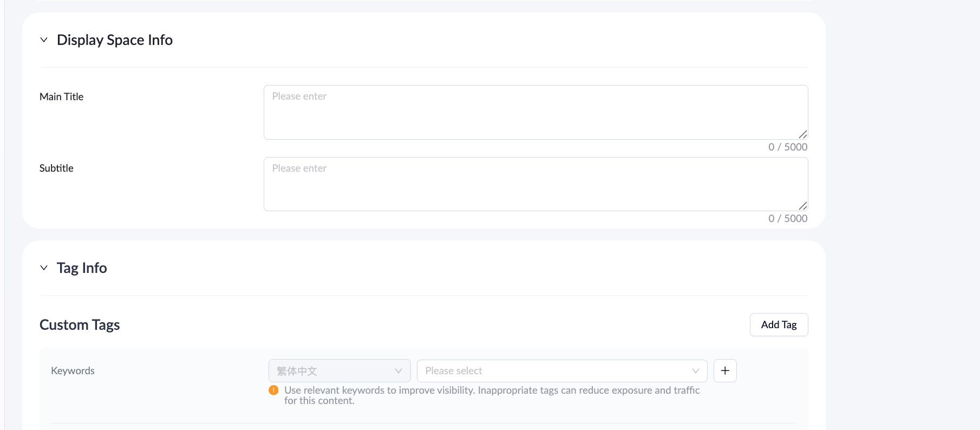Click the 'Keywords' label
980x430 pixels.
click(73, 371)
